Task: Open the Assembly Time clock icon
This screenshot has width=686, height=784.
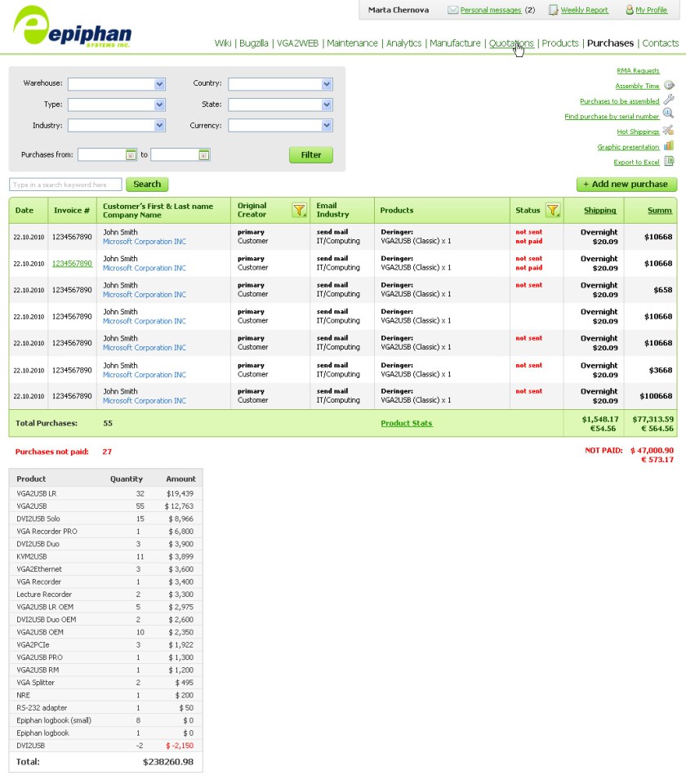Action: tap(670, 85)
